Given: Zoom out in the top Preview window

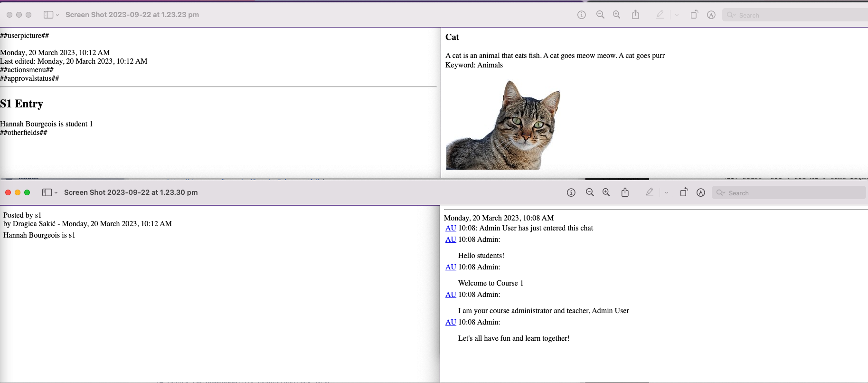Looking at the screenshot, I should point(600,15).
